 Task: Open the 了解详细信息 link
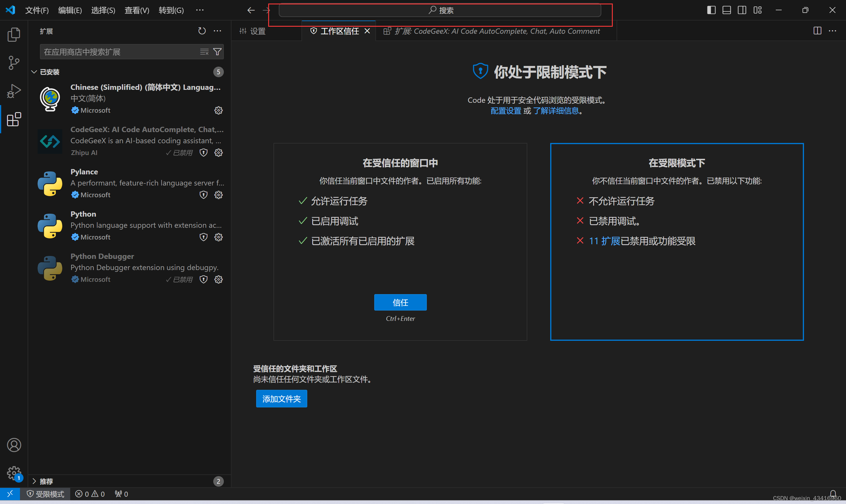(x=556, y=111)
